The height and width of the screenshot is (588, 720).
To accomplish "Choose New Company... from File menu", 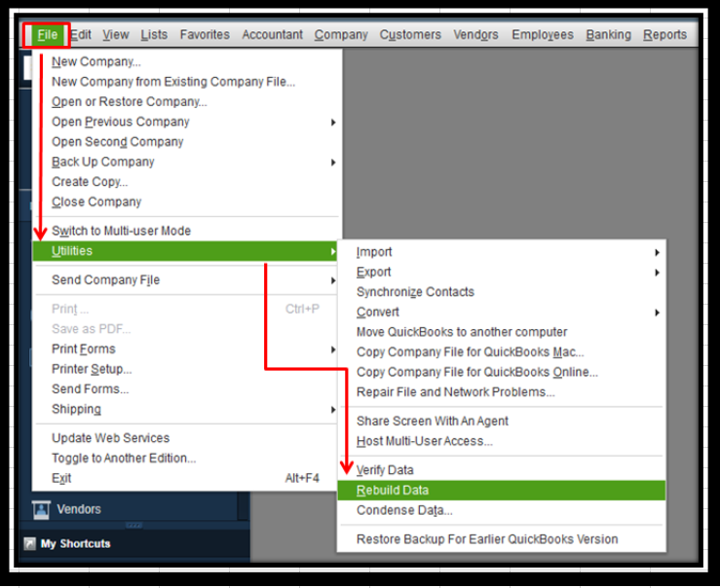I will click(186, 61).
